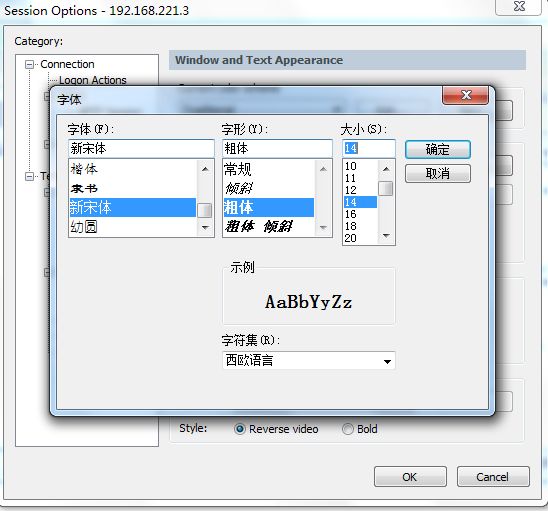Collapse the Connection tree node
This screenshot has height=511, width=548.
29,64
